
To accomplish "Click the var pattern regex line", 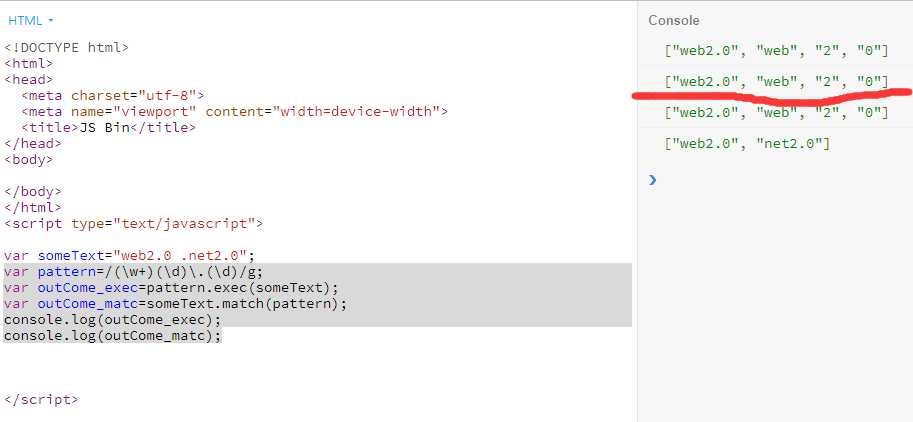I will pos(133,271).
